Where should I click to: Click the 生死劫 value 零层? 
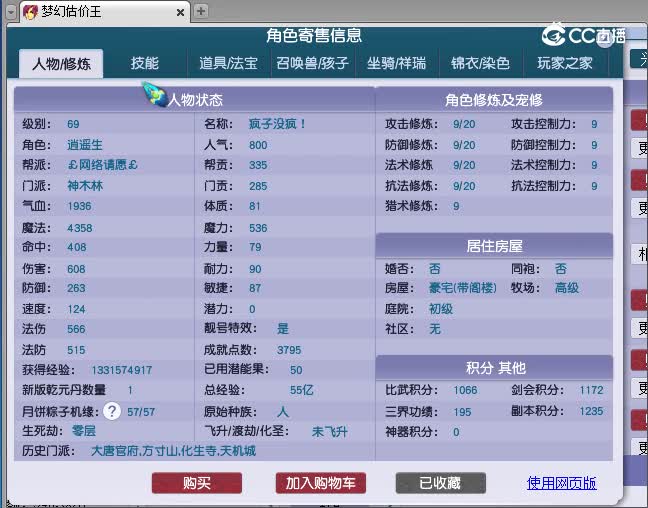point(84,431)
